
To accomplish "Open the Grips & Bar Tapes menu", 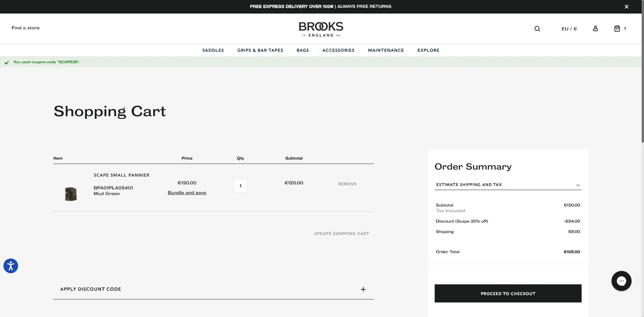I will coord(260,50).
